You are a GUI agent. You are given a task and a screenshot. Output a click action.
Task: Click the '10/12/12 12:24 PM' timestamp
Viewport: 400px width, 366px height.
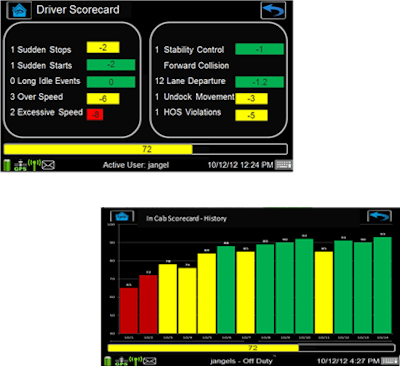click(240, 165)
